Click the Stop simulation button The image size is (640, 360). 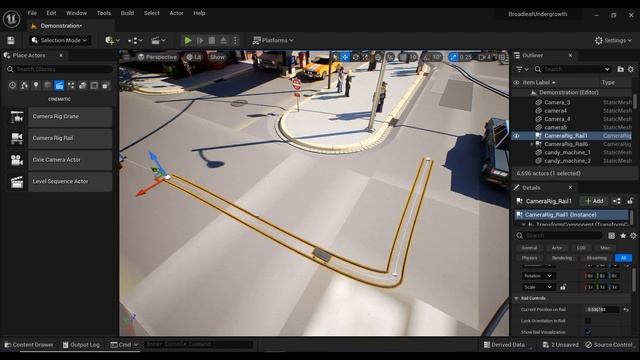pos(212,40)
